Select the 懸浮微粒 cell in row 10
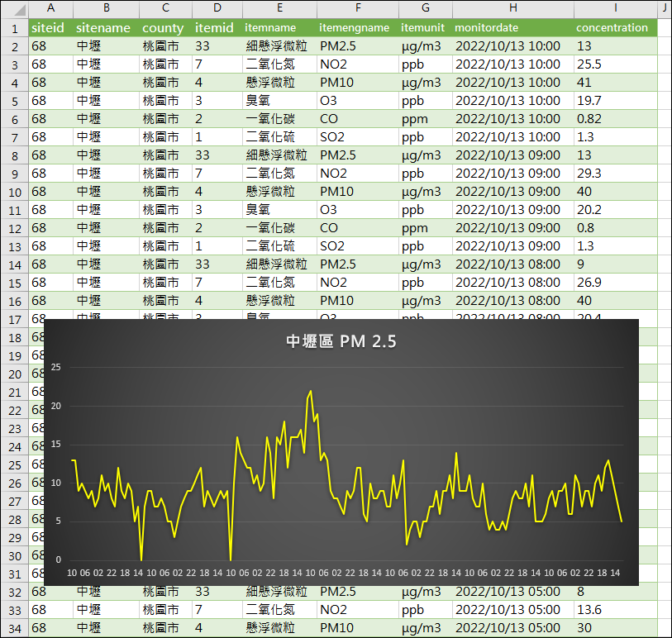 pos(280,192)
